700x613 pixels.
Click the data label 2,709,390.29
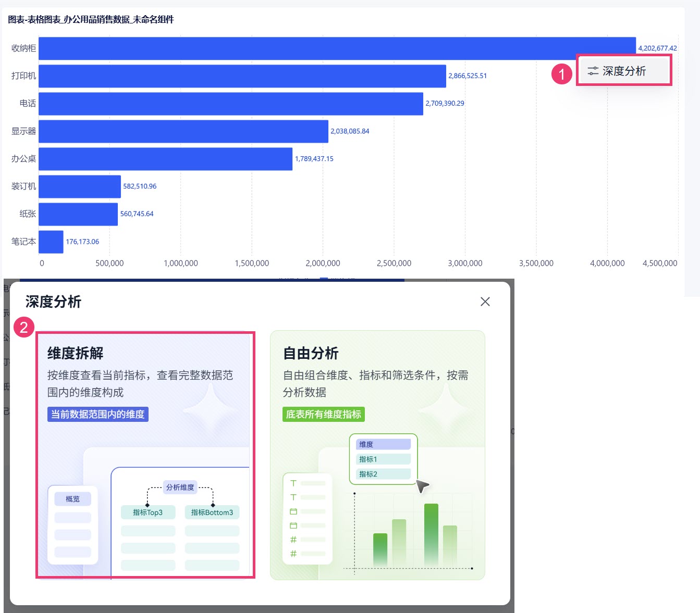445,104
